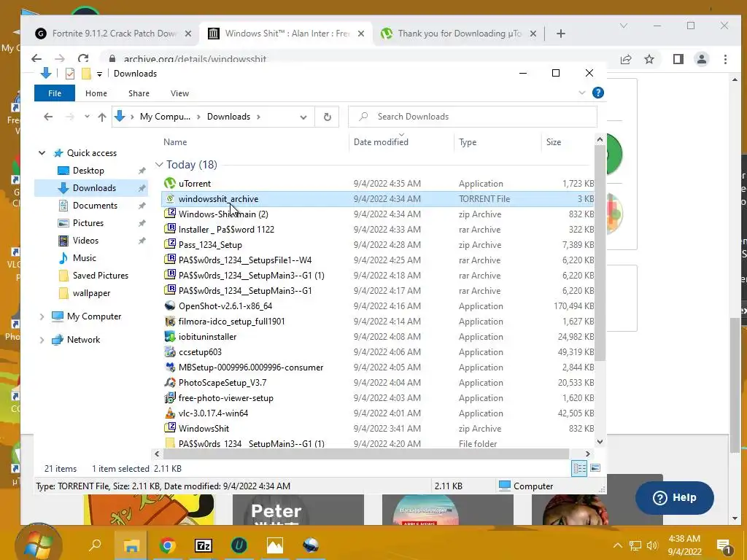This screenshot has width=747, height=560.
Task: Open the wallpaper folder in sidebar
Action: tap(91, 293)
